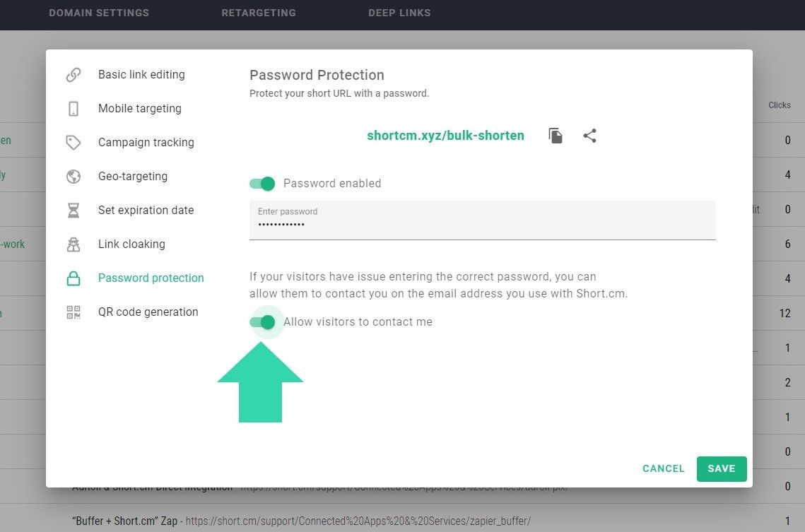Disable the Password enabled toggle
This screenshot has width=805, height=532.
(262, 183)
